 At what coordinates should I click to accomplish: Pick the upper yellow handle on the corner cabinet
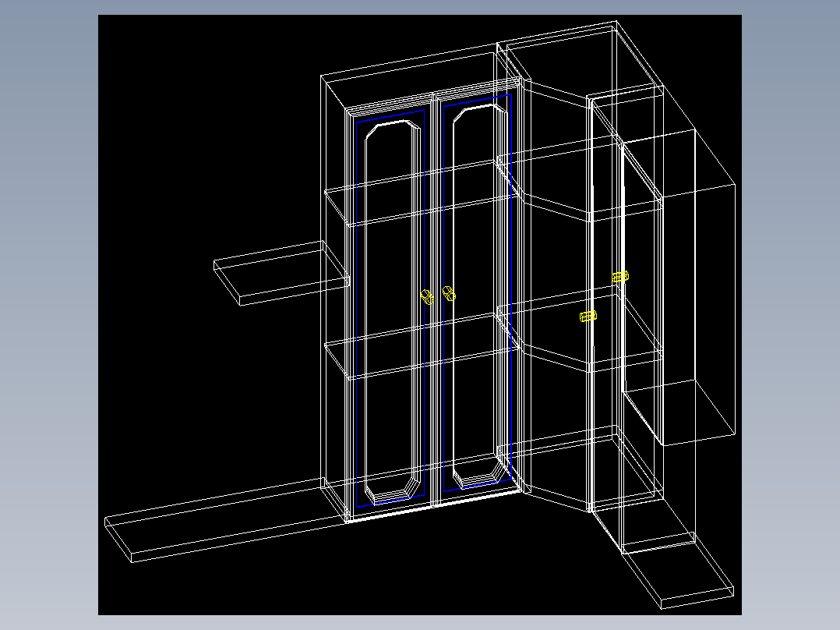(620, 277)
